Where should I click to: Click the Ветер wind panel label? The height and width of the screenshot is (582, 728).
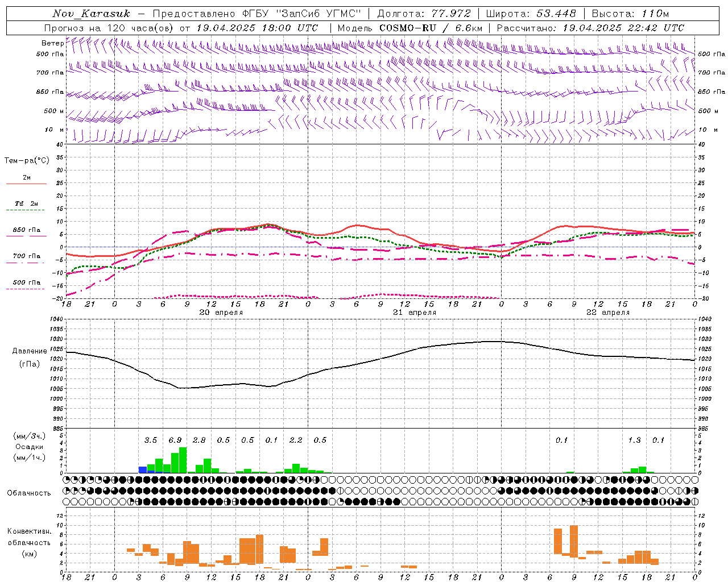coord(52,43)
